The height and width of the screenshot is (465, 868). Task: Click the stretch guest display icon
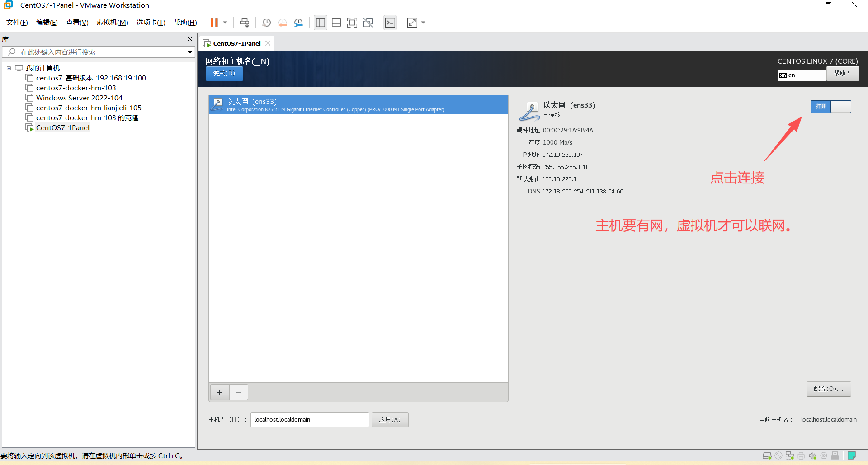coord(412,23)
